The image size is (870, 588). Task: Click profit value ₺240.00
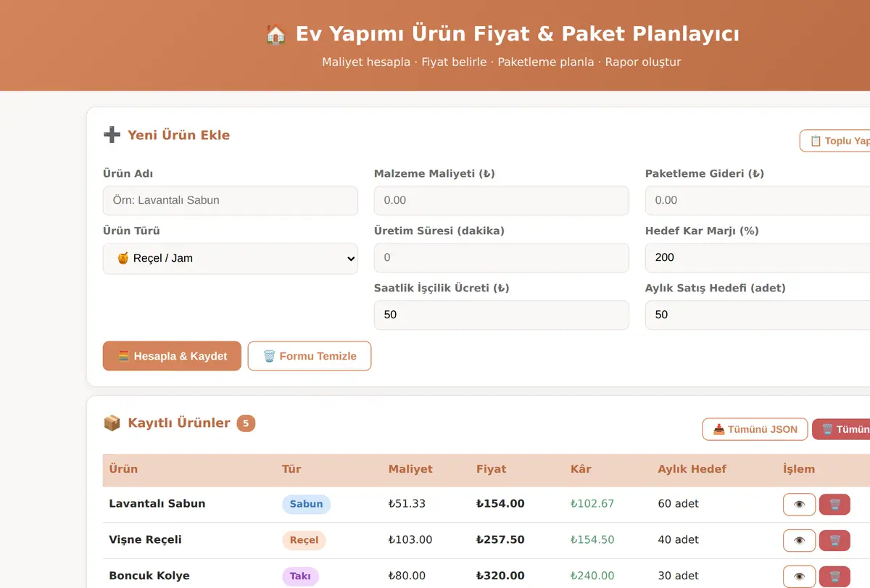click(592, 576)
